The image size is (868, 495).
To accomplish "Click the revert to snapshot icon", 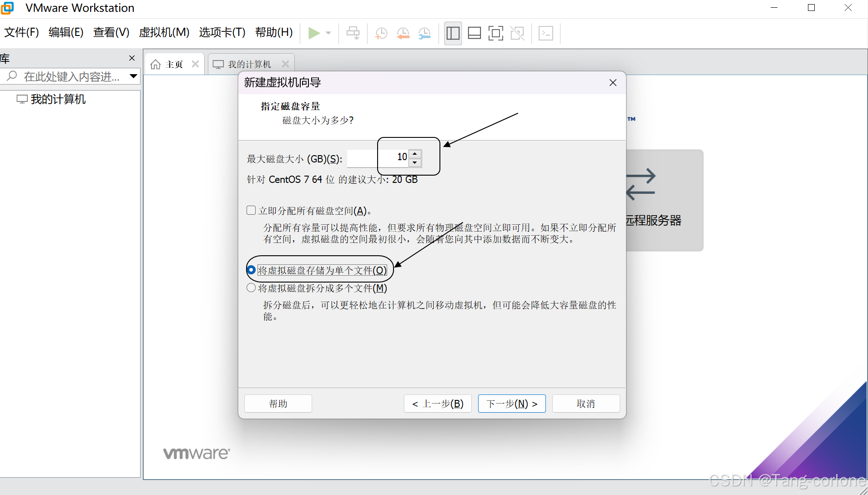I will point(403,33).
